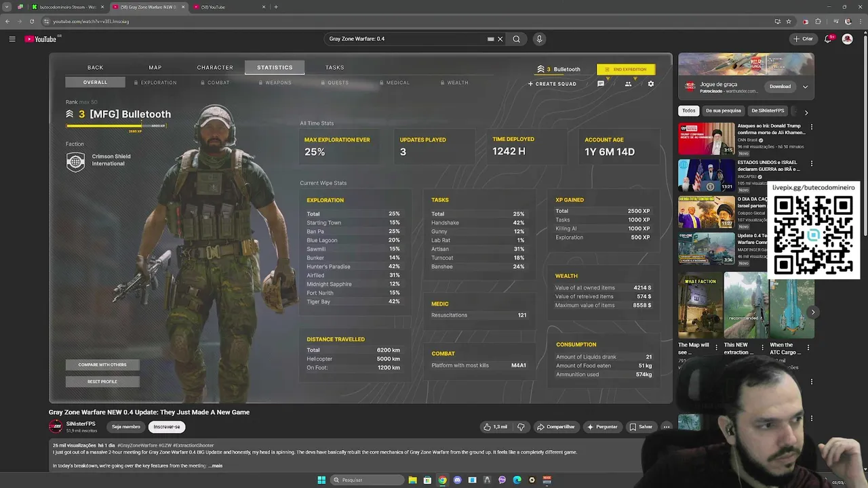The image size is (868, 488).
Task: Click the Criar create button
Action: click(803, 39)
